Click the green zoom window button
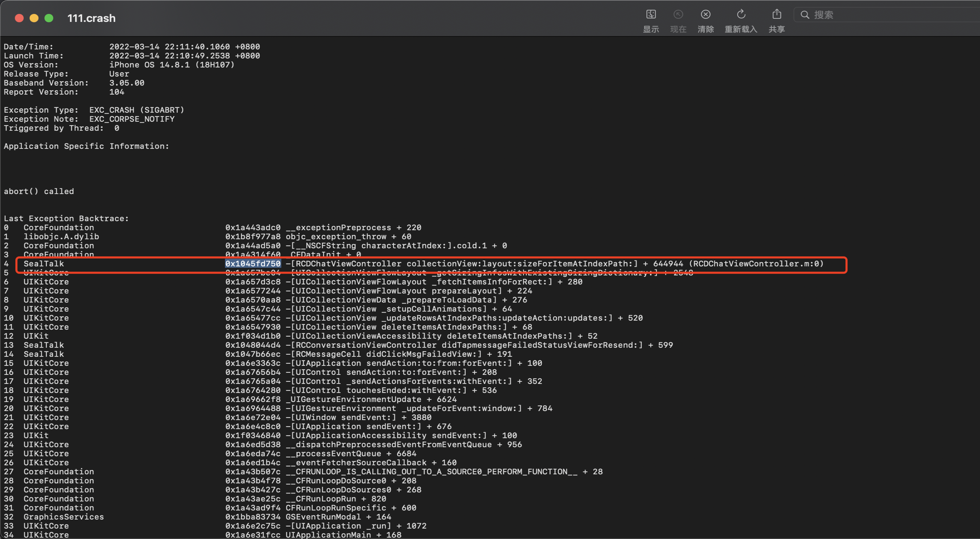Screen dimensions: 980x539 pyautogui.click(x=49, y=18)
